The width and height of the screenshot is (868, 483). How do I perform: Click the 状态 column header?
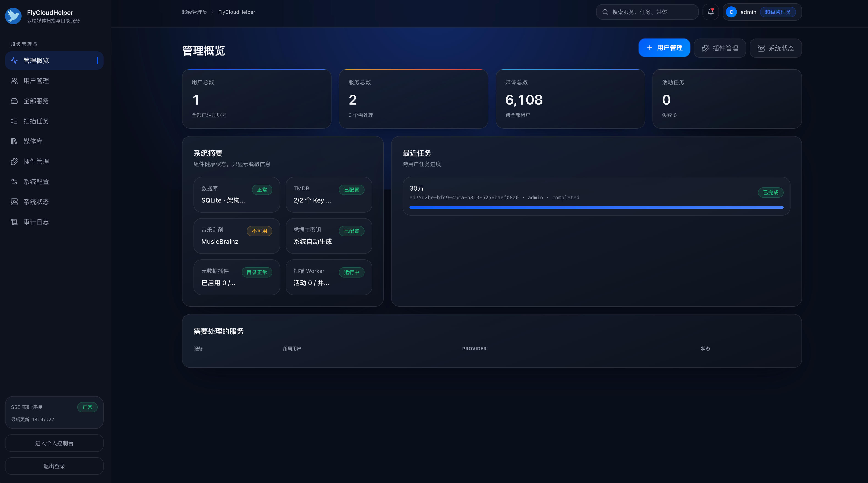pos(705,349)
